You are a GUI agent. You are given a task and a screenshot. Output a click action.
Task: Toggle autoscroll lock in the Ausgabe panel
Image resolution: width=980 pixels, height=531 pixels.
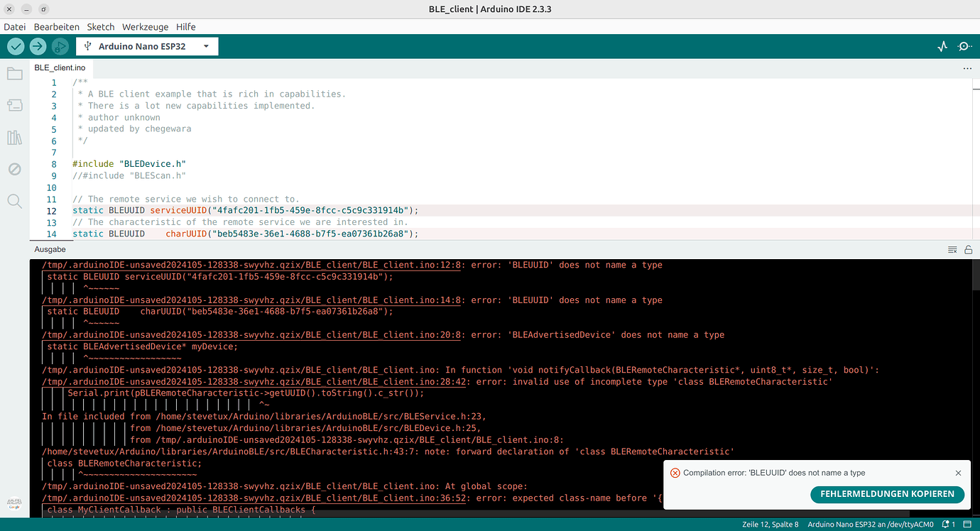click(969, 249)
